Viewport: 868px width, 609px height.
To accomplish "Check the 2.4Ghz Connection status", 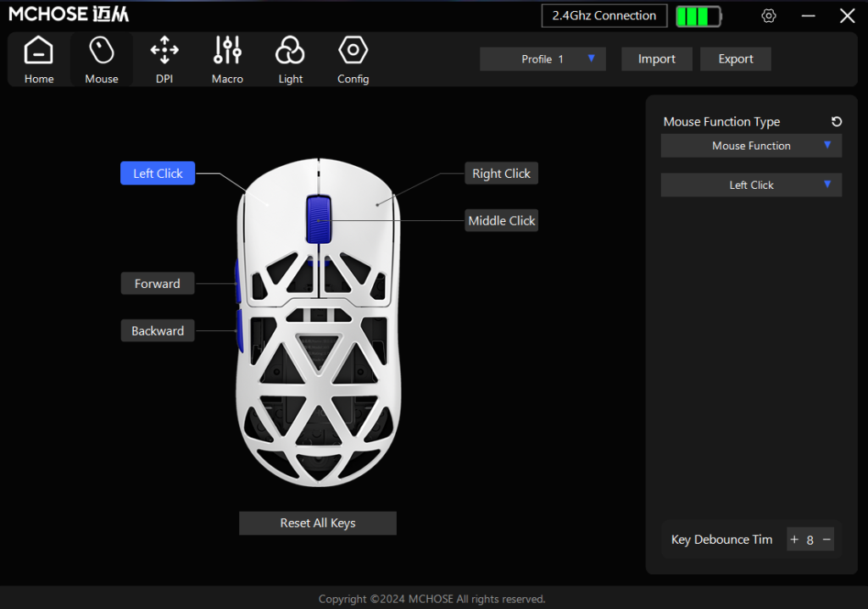I will point(604,15).
